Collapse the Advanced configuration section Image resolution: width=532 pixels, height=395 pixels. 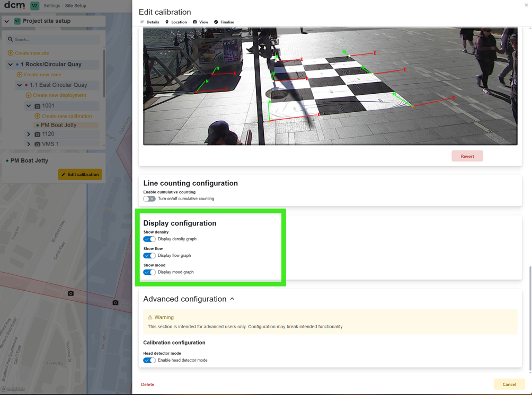[233, 299]
